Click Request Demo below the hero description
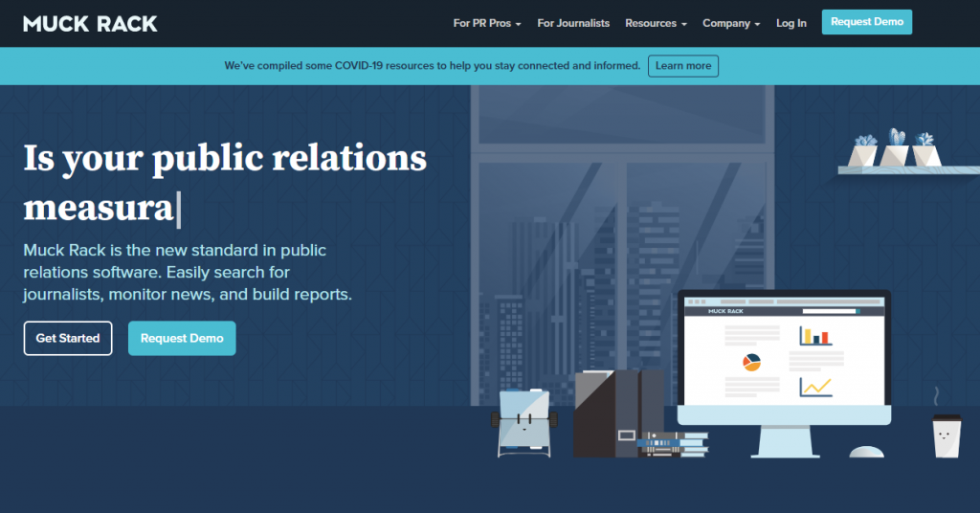980x513 pixels. (182, 338)
